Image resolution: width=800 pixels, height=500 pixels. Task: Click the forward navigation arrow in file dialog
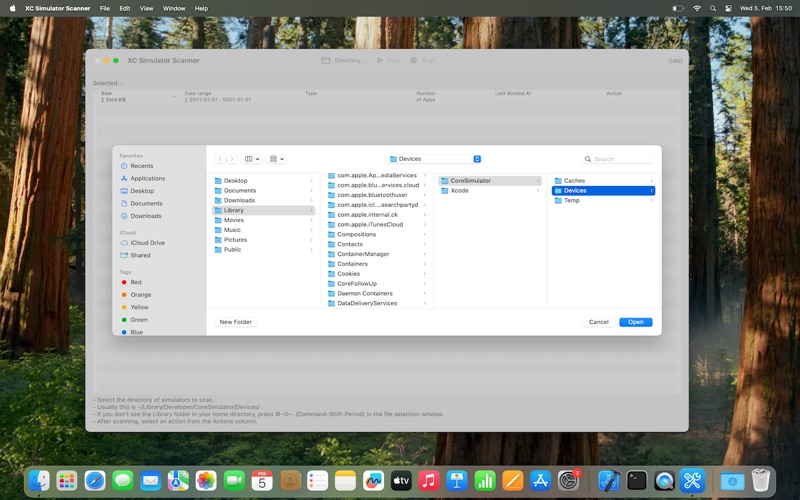pos(232,159)
